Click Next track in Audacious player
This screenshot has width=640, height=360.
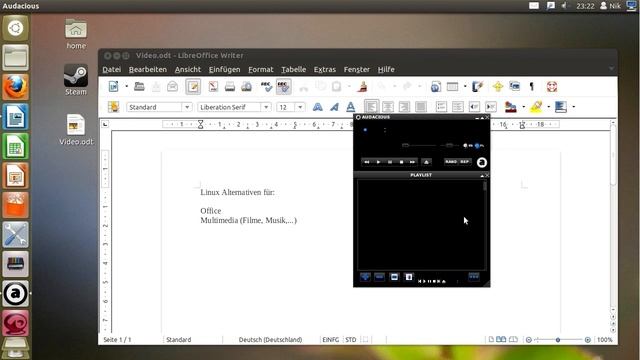click(x=412, y=162)
